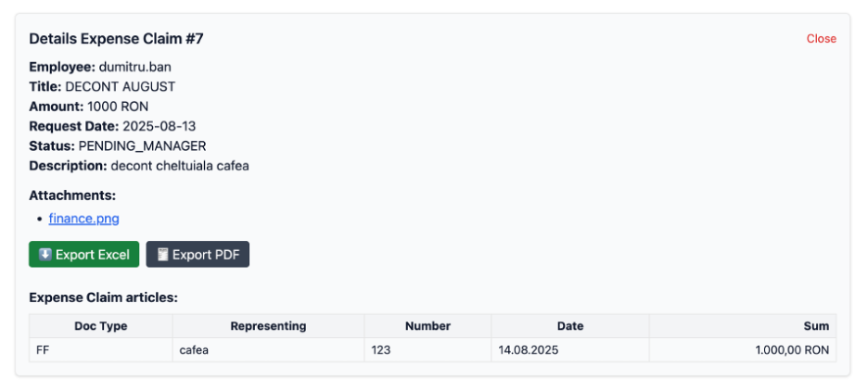The height and width of the screenshot is (391, 868).
Task: Click the cafea cell in the table
Action: pos(195,350)
